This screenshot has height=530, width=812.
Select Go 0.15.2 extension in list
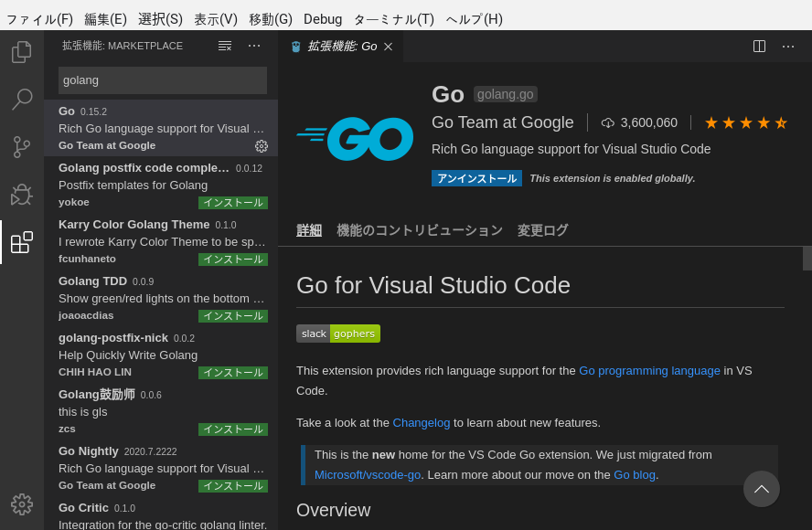(x=161, y=128)
